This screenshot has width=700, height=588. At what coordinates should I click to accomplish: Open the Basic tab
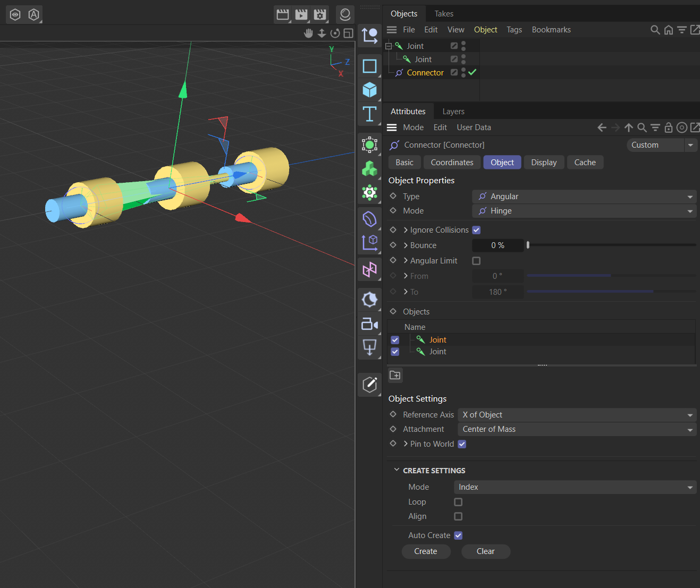point(404,163)
